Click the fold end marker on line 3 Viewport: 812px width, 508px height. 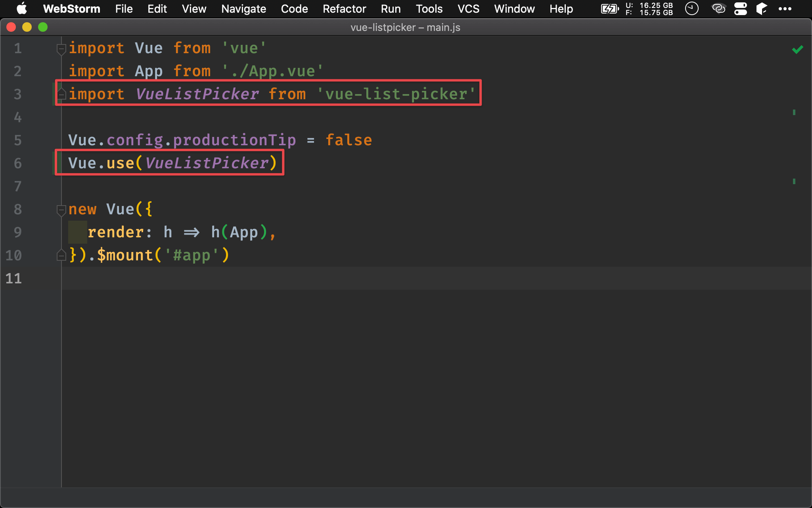(61, 94)
